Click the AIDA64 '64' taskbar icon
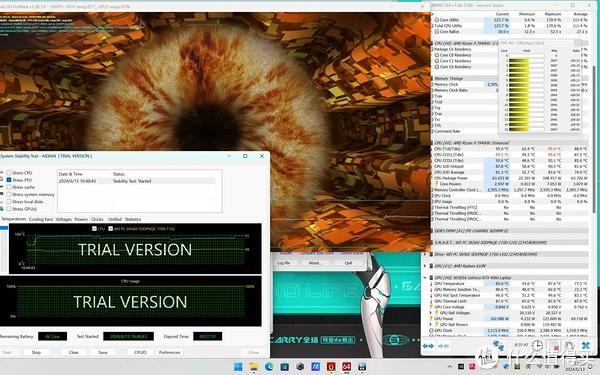 point(347,367)
